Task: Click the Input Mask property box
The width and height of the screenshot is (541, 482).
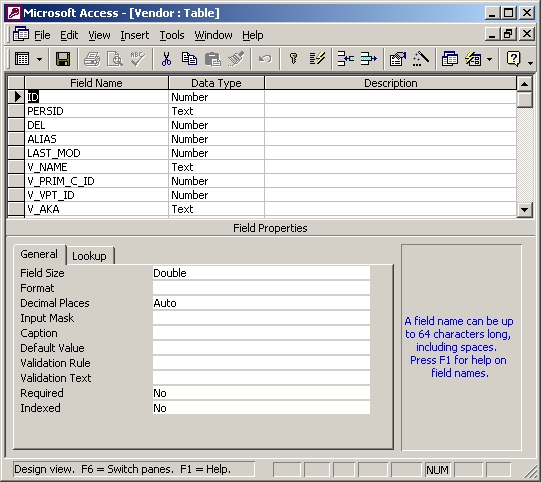Action: tap(261, 318)
